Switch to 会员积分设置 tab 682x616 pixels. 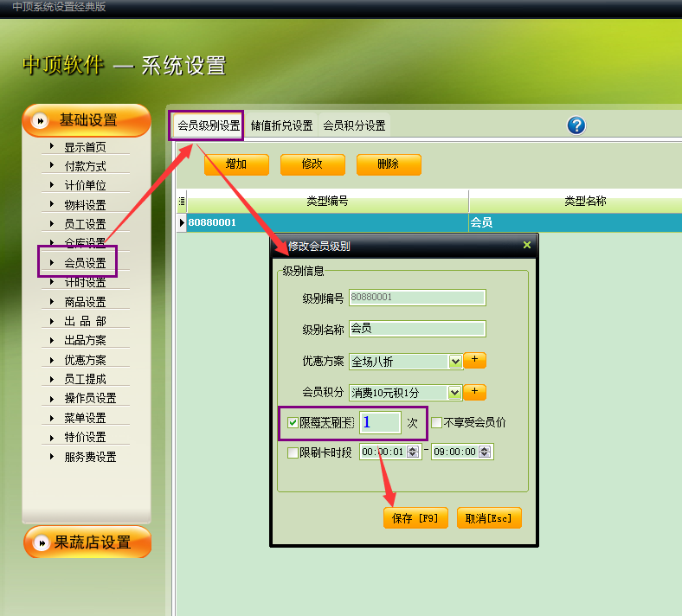354,126
